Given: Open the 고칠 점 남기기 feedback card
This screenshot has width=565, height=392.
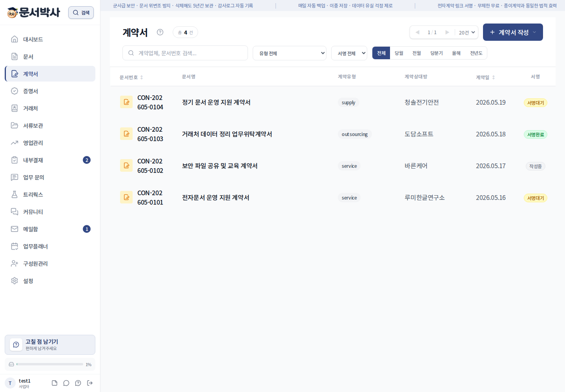Looking at the screenshot, I should coord(50,345).
